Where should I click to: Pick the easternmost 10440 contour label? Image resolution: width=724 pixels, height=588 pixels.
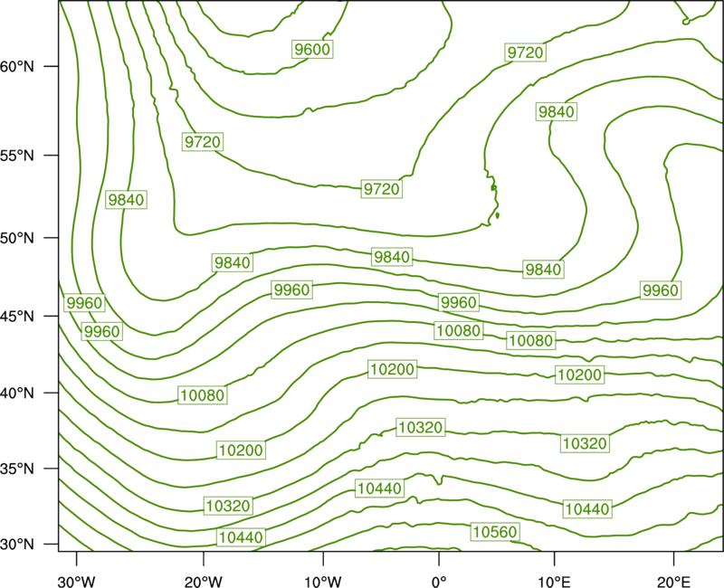pyautogui.click(x=587, y=509)
